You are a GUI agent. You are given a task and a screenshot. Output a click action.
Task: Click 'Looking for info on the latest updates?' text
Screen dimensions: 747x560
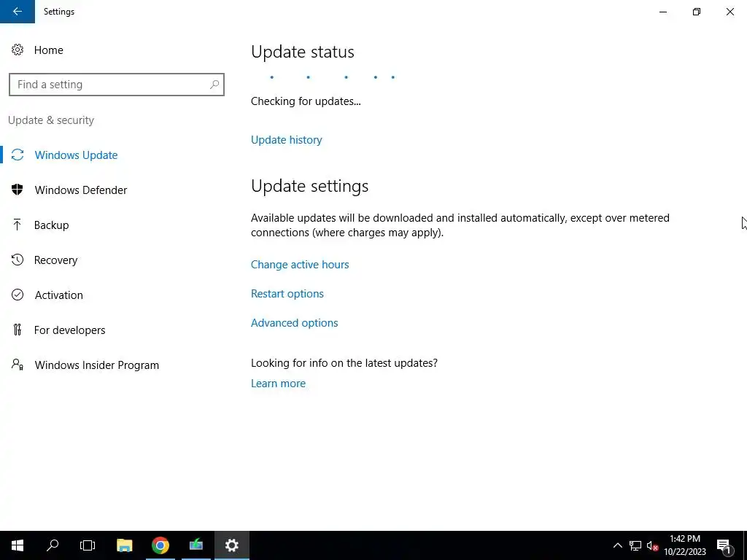click(x=344, y=363)
